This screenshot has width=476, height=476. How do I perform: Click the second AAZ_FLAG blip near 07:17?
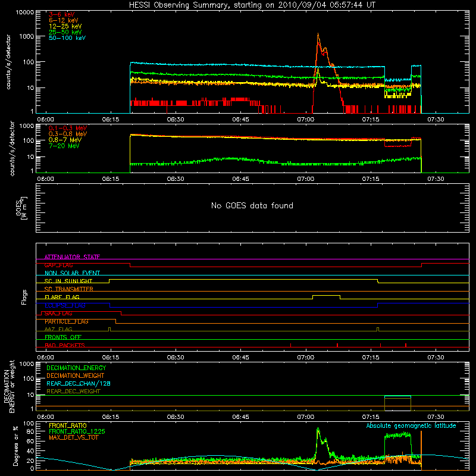378,329
